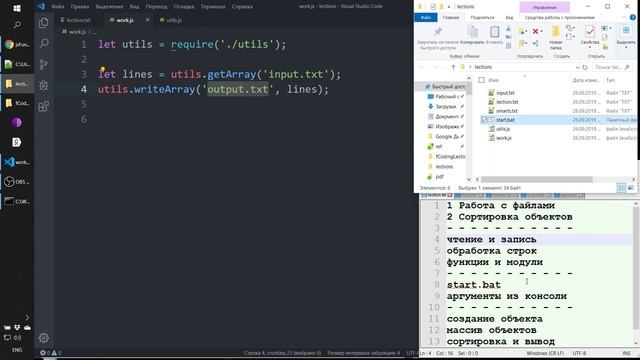Open the Вид ribbon tab in File Explorer
Image resolution: width=640 pixels, height=360 pixels.
[509, 18]
